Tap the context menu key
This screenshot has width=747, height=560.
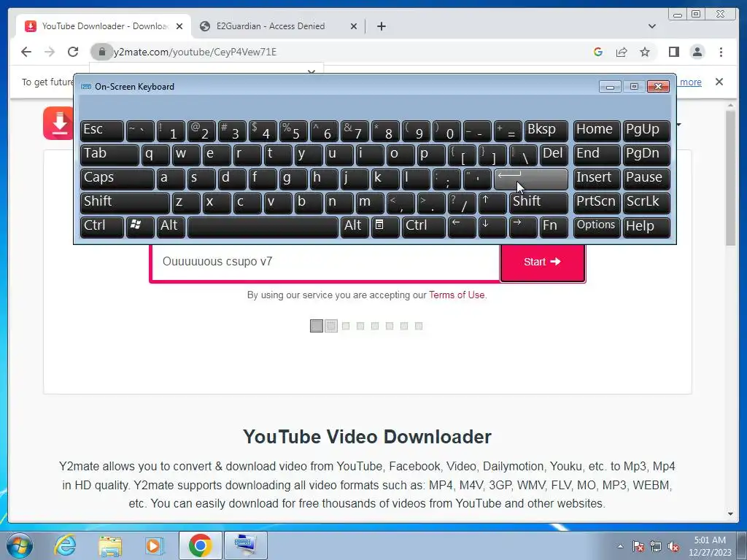click(x=385, y=227)
